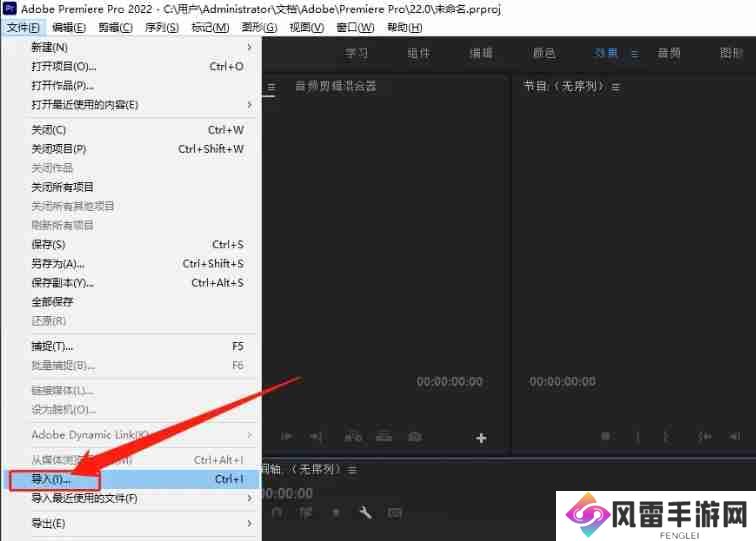The height and width of the screenshot is (541, 756).
Task: Click the timeline playhead timecode field
Action: pos(288,493)
